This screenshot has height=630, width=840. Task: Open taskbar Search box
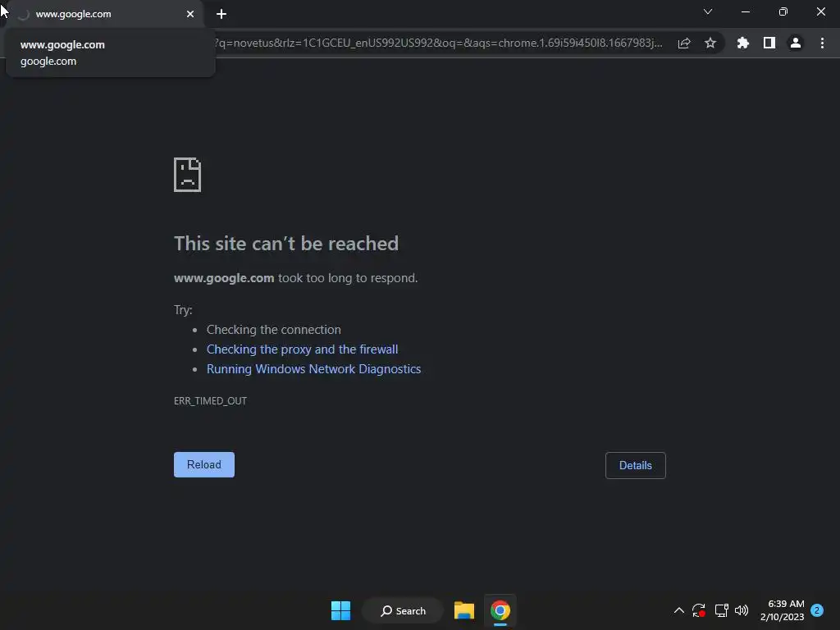click(403, 610)
